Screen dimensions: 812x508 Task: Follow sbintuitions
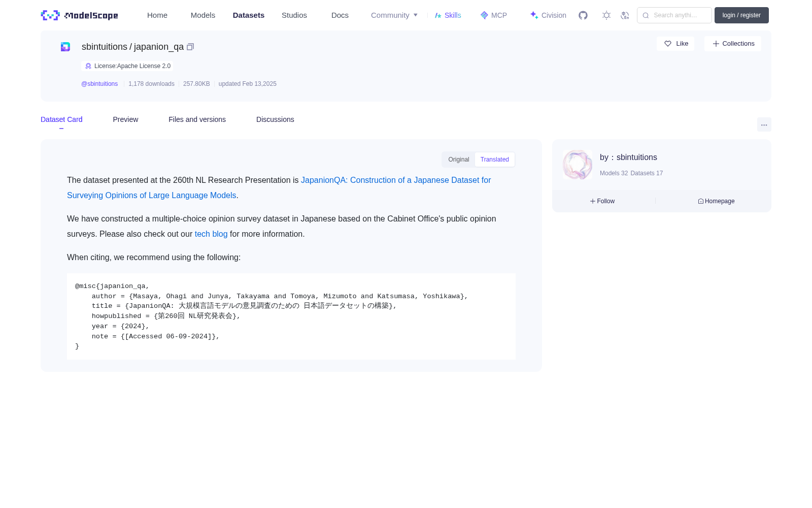point(602,201)
